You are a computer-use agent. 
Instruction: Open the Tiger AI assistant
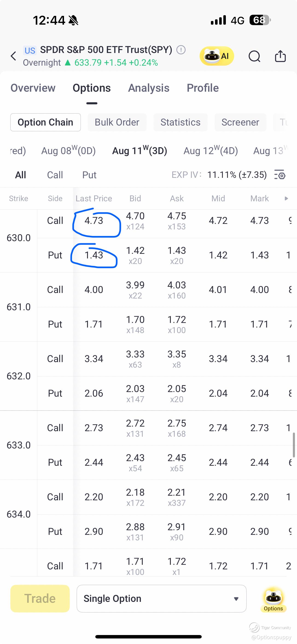[216, 56]
